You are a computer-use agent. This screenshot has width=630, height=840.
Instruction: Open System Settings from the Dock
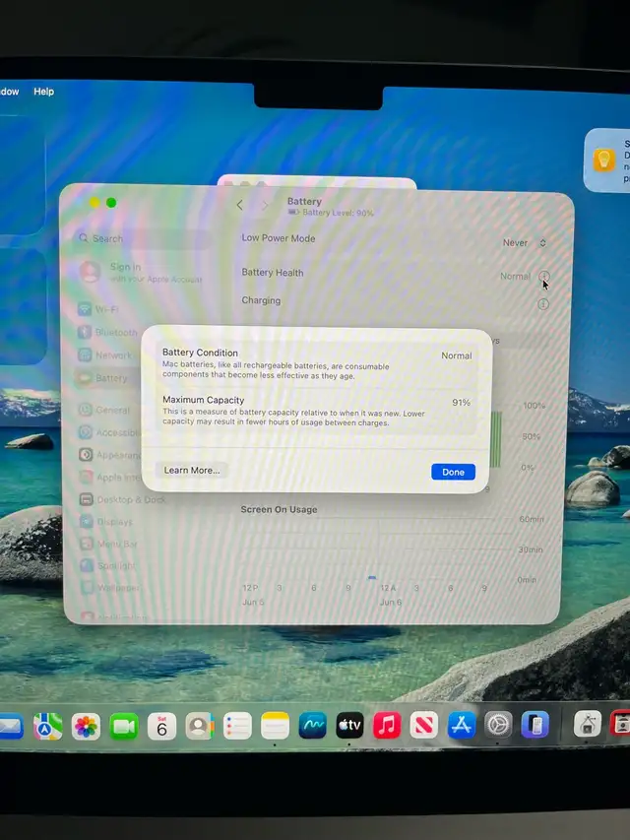pos(498,726)
